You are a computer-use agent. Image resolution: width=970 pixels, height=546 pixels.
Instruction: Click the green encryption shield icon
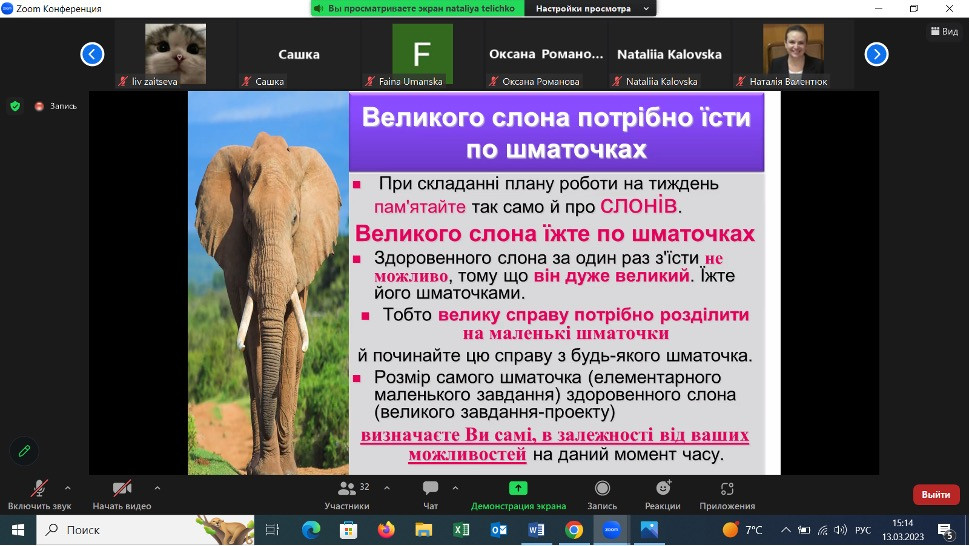(x=15, y=106)
